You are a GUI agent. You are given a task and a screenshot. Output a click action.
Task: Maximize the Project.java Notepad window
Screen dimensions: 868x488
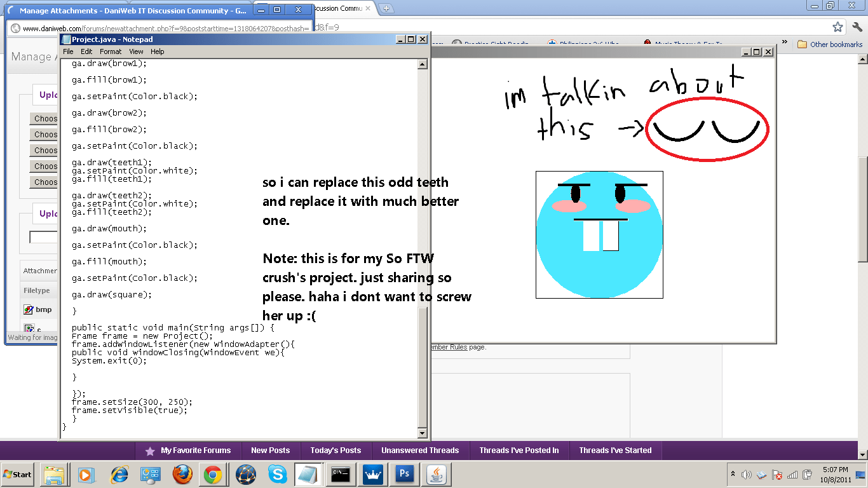point(410,39)
